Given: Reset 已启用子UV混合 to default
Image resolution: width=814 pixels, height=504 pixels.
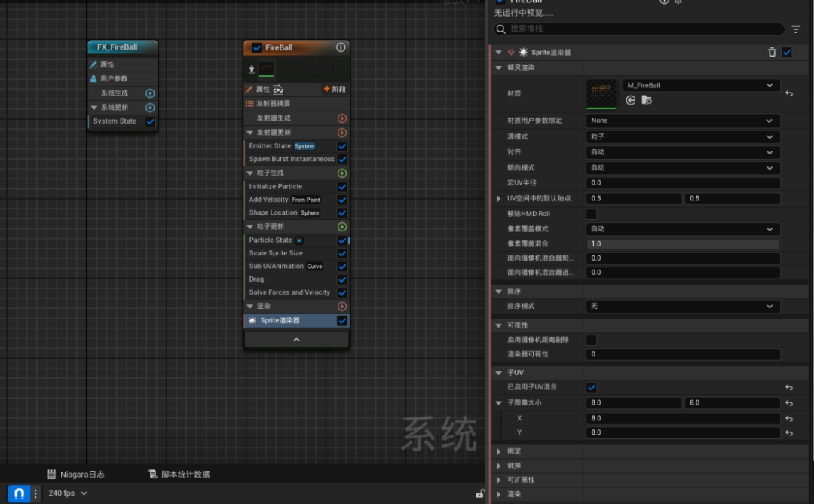Looking at the screenshot, I should pyautogui.click(x=789, y=387).
